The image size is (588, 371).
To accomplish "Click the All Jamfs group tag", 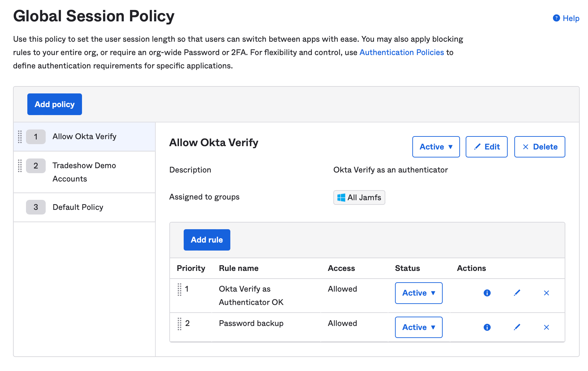I will (359, 198).
